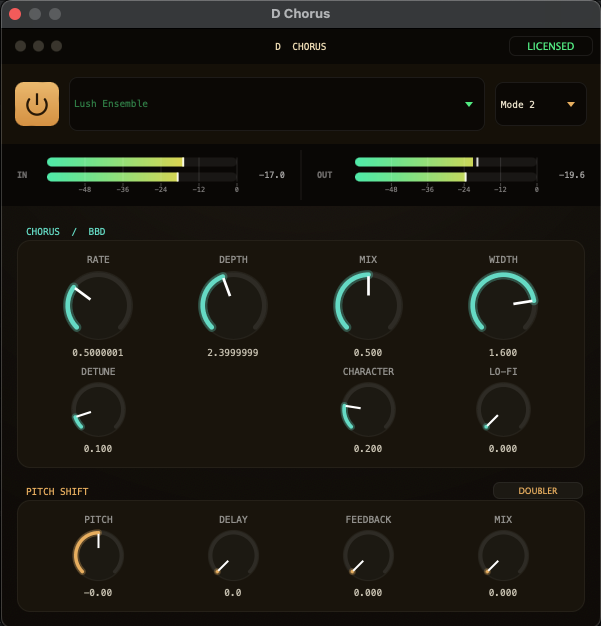Click the D CHORUS plugin header title

[x=300, y=47]
